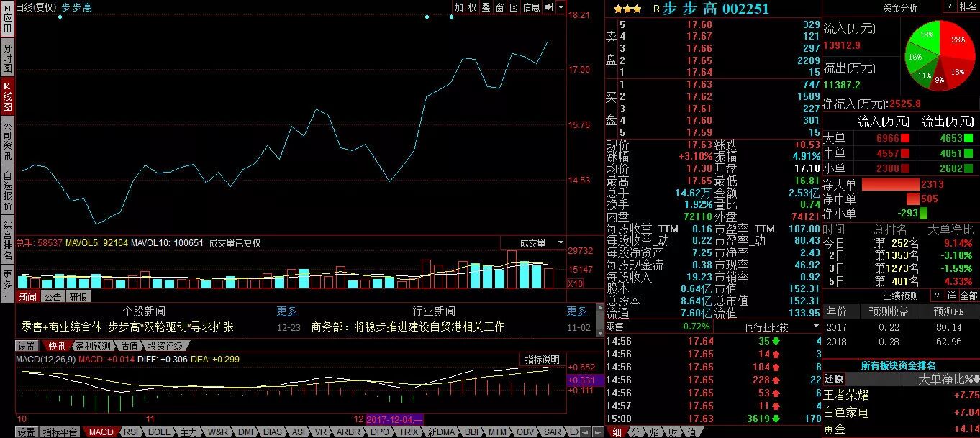Switch to the OBV indicator tab
Viewport: 980px width, 438px height.
click(x=525, y=432)
